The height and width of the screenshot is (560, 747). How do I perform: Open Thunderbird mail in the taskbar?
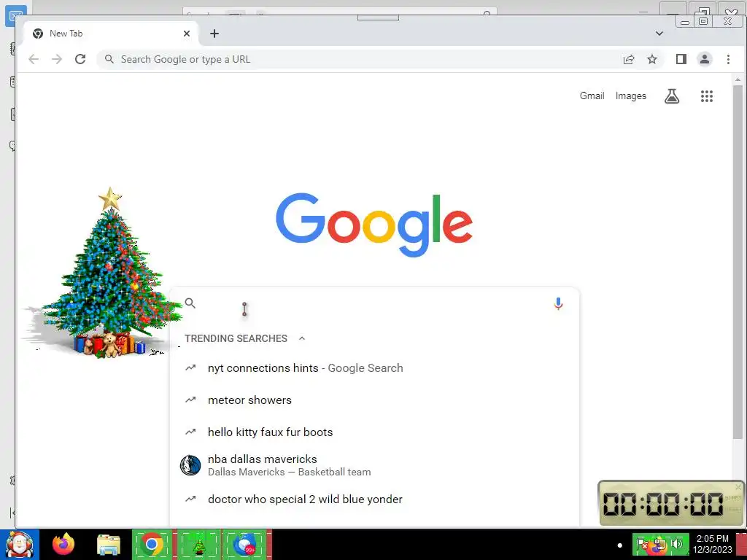pyautogui.click(x=245, y=545)
